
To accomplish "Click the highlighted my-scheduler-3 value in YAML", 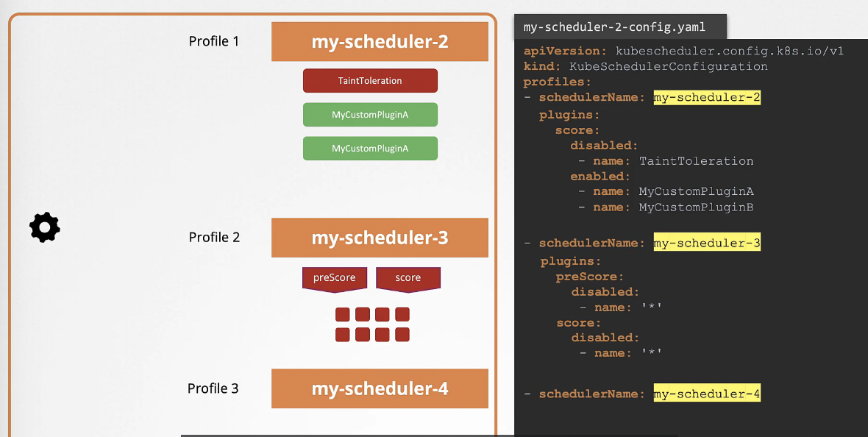I will (x=707, y=244).
